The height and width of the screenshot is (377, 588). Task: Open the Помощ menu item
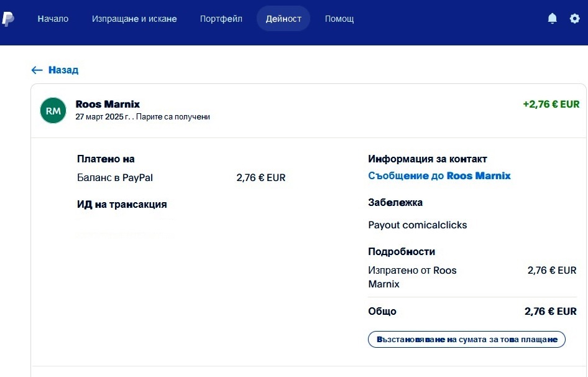coord(339,19)
